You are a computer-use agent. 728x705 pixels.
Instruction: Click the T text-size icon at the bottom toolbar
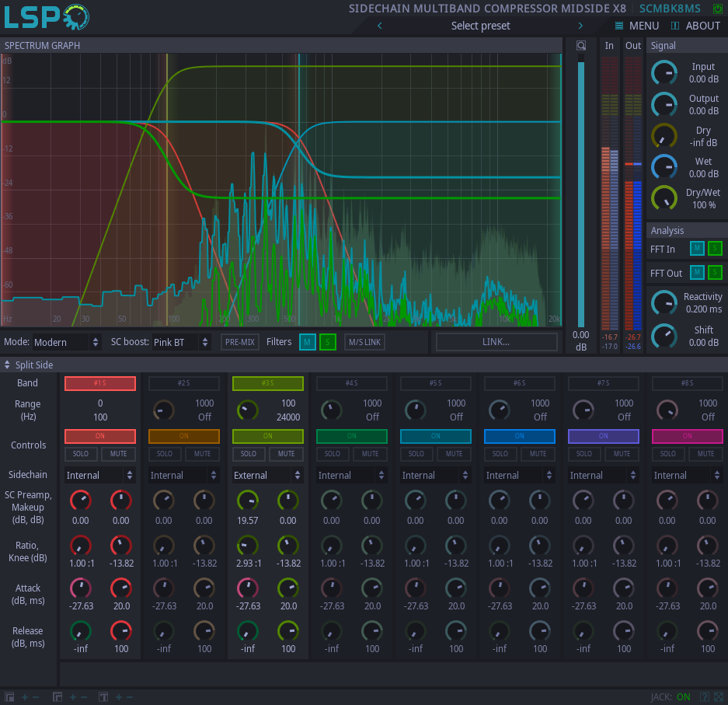103,696
